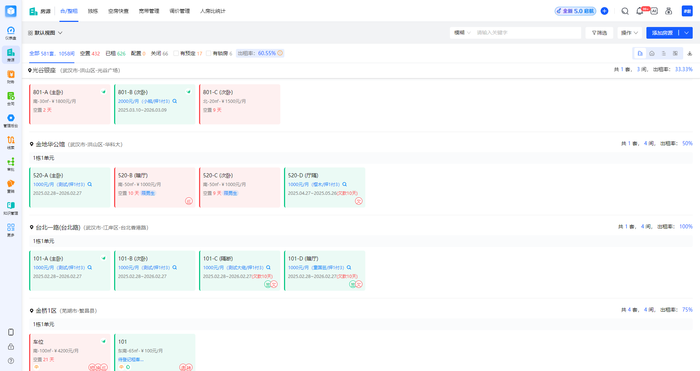
Task: Click the 光谷银座 property heading
Action: [x=44, y=70]
